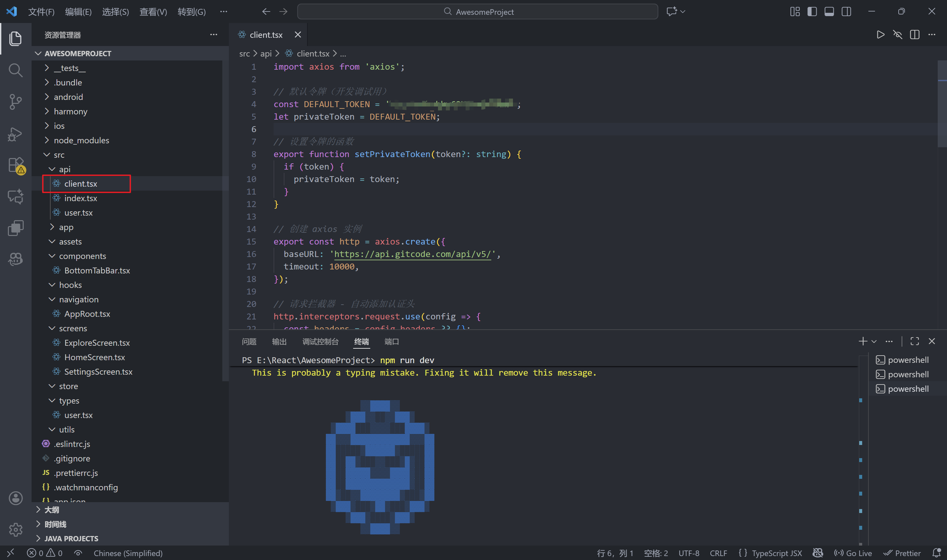Create a new terminal with the plus icon

coord(863,341)
